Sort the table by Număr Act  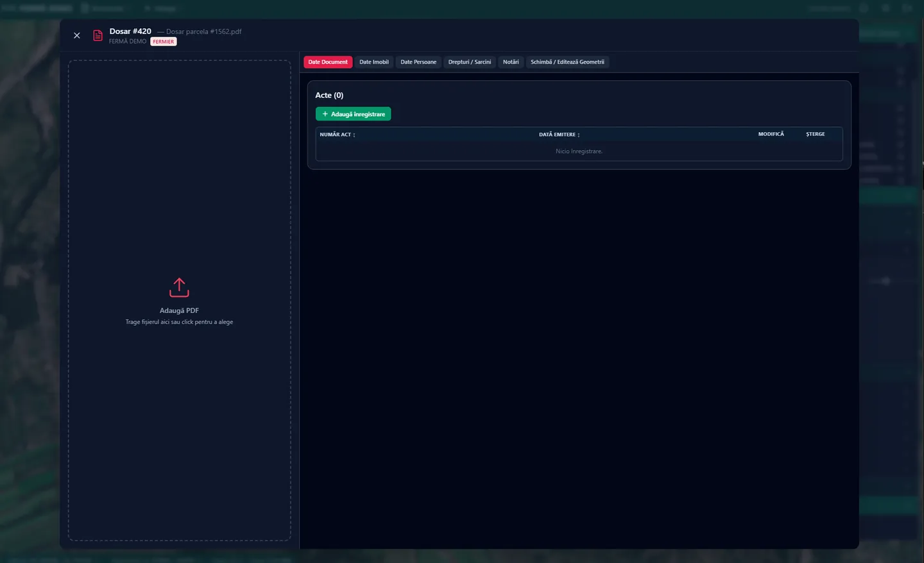click(338, 135)
